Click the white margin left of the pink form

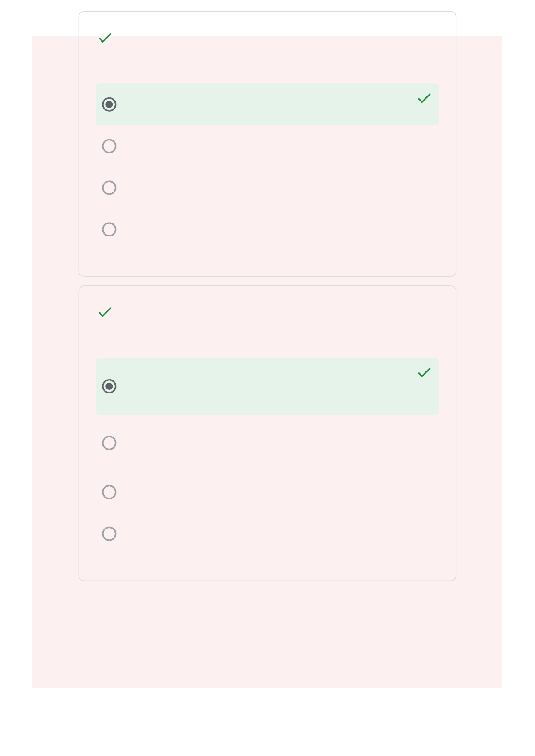(x=16, y=359)
